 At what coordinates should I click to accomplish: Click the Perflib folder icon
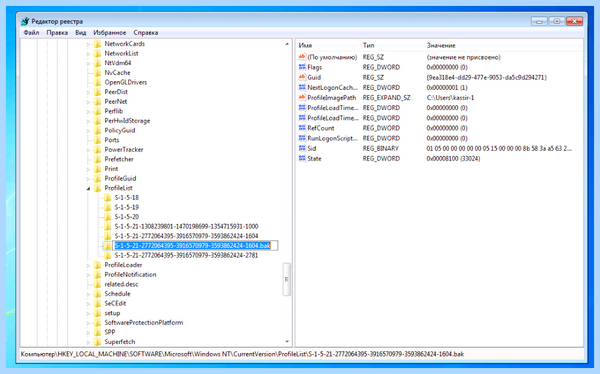[x=98, y=111]
